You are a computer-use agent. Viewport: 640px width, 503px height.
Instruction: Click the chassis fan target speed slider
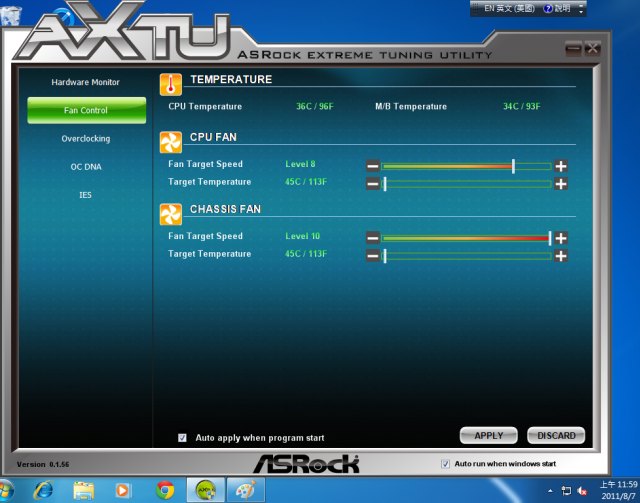[466, 238]
